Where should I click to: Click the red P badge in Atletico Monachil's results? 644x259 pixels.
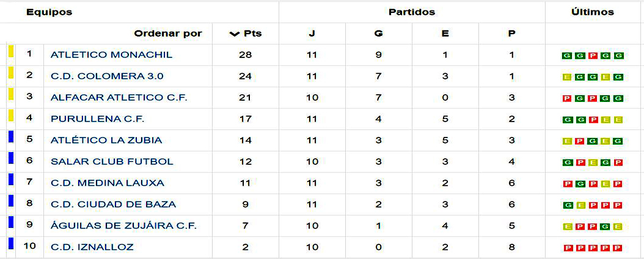593,56
